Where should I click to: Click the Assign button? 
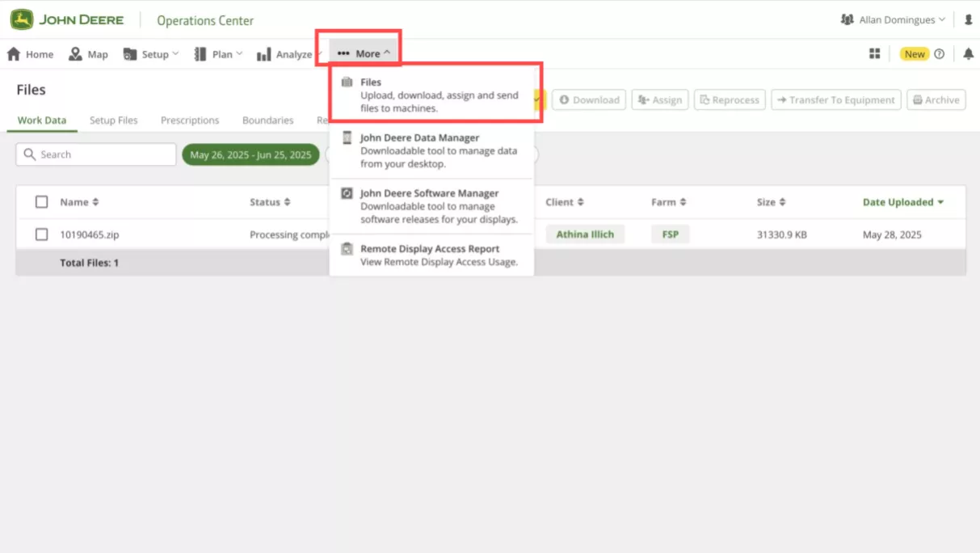(x=659, y=99)
